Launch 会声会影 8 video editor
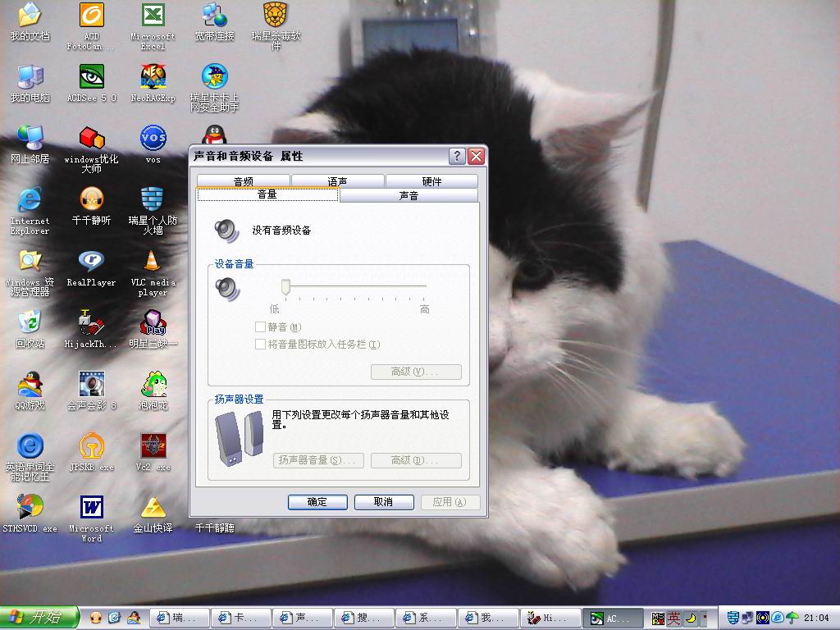This screenshot has height=630, width=840. pyautogui.click(x=92, y=391)
